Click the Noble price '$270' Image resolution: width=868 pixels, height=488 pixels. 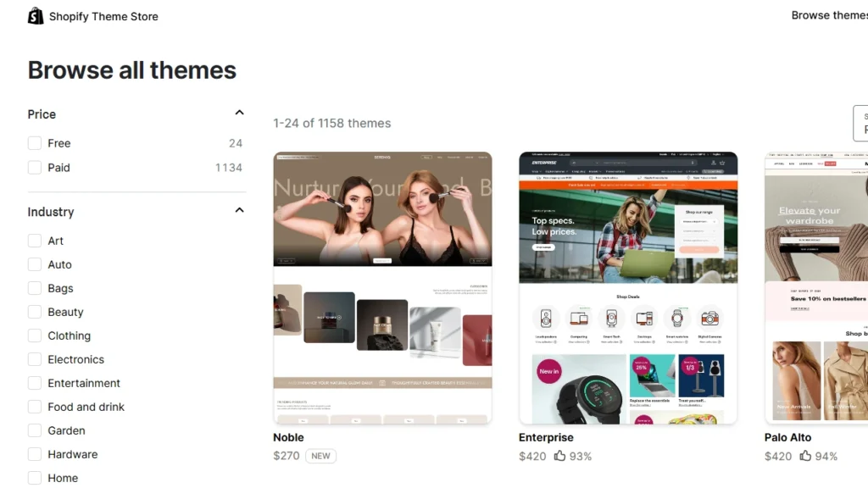click(287, 456)
